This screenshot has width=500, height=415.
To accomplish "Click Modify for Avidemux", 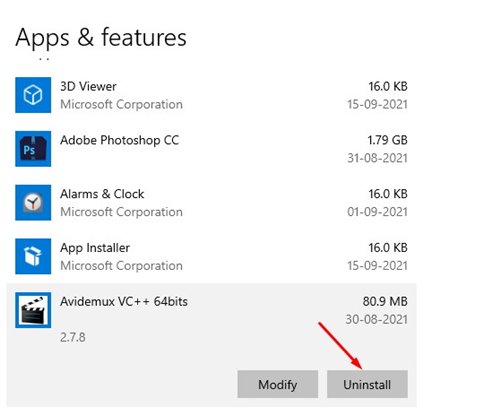I will tap(278, 384).
